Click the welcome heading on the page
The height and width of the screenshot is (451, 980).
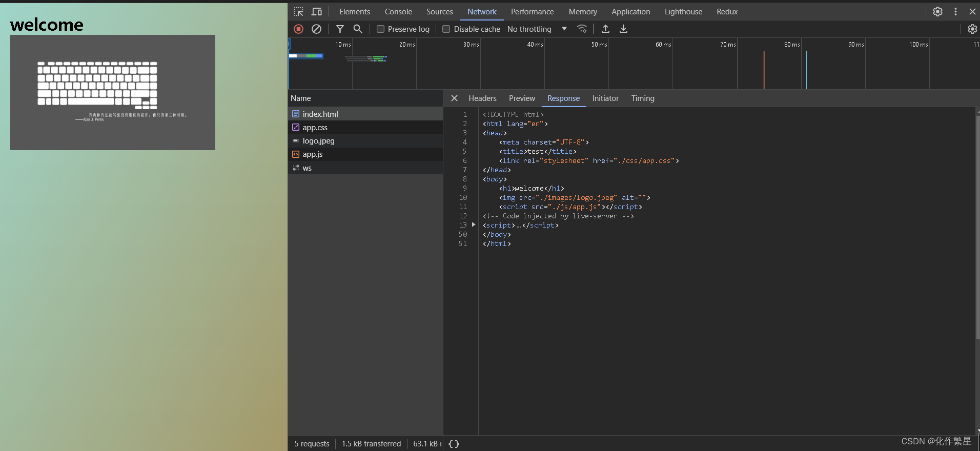click(47, 24)
